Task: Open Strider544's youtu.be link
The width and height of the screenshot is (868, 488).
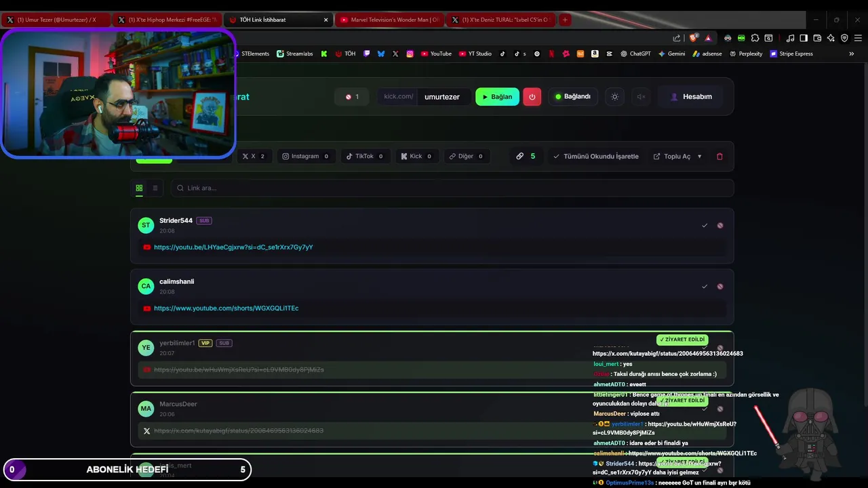Action: 233,247
